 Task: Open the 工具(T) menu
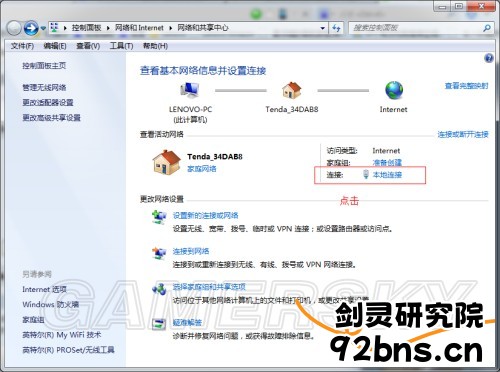(122, 46)
